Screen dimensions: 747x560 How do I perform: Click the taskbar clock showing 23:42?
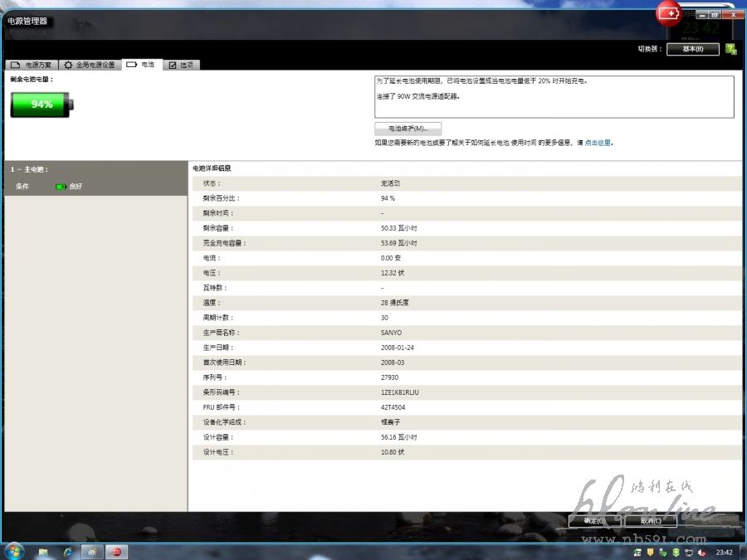coord(724,553)
